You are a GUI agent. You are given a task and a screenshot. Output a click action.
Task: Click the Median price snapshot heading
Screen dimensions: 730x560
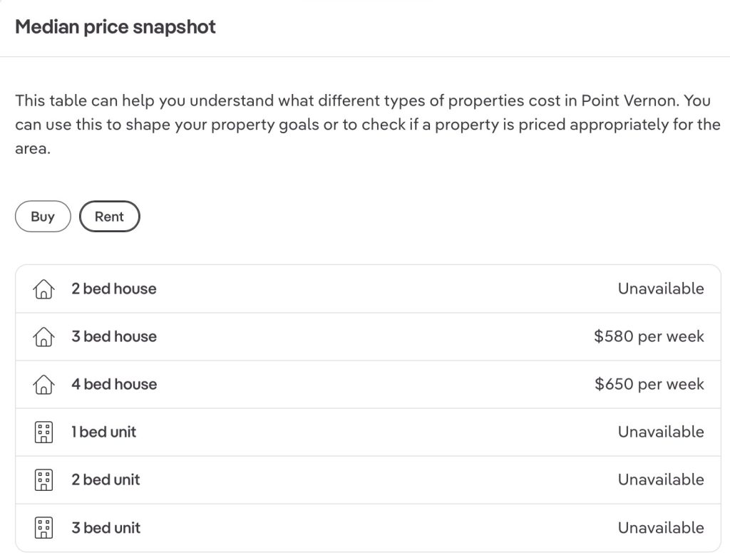(115, 27)
